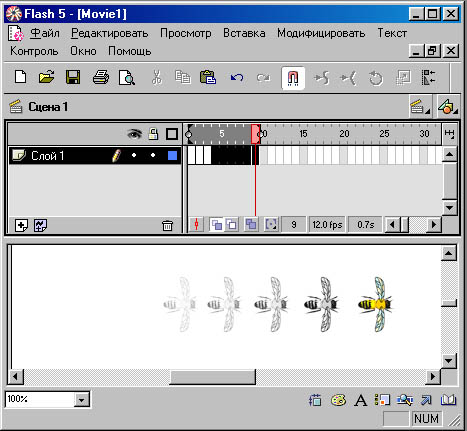Open the Модифицировать menu

click(321, 33)
